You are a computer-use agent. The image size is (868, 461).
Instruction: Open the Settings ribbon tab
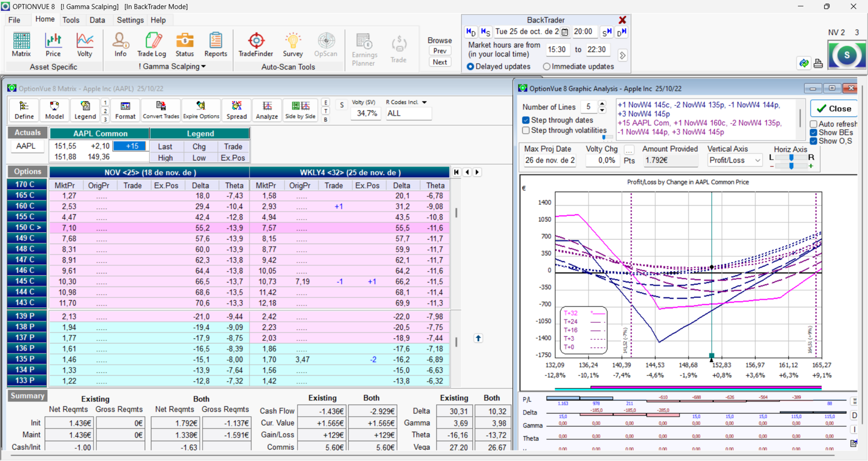pyautogui.click(x=130, y=20)
